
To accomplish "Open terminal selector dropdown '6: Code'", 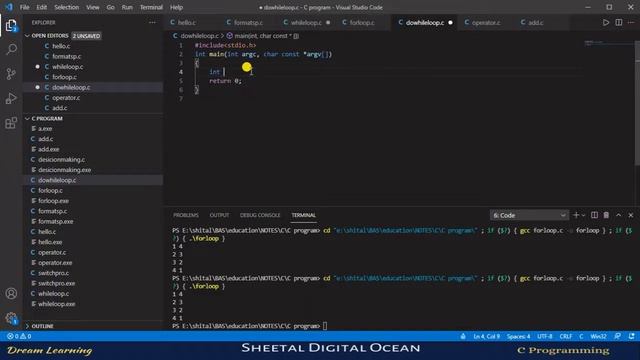I will (529, 215).
